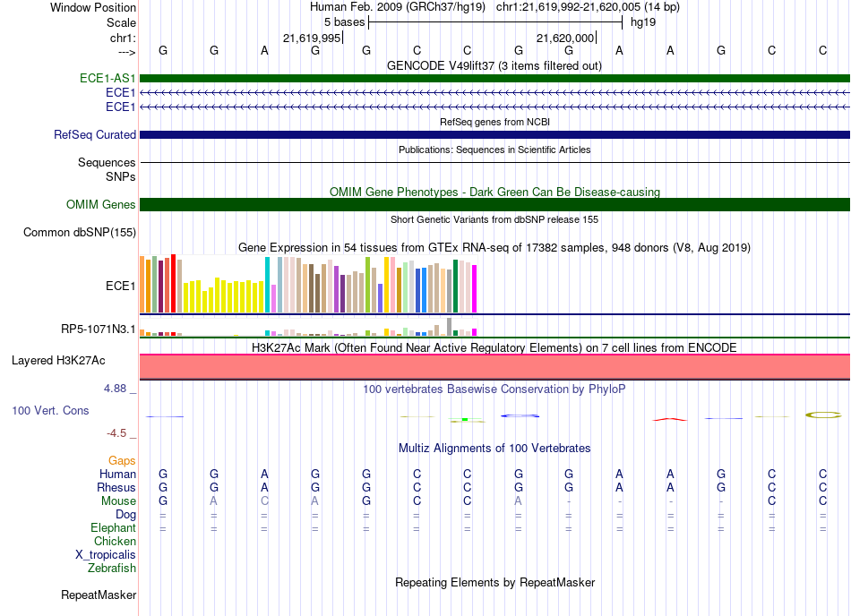Click Short Genetic Variants from dbSNP title

click(494, 219)
